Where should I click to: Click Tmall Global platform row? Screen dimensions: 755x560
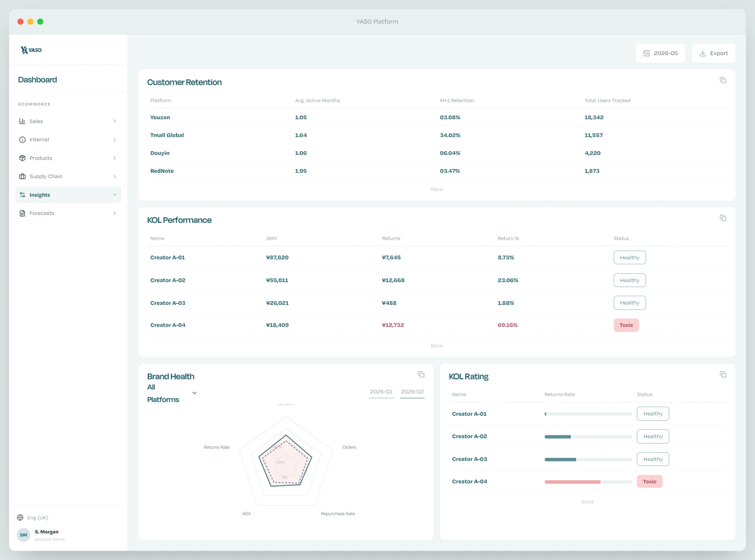point(436,135)
